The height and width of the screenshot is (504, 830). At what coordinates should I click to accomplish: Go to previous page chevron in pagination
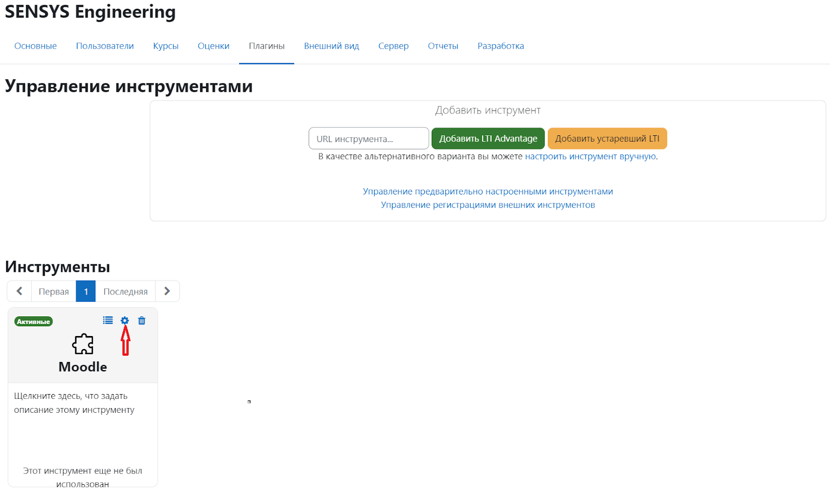[x=19, y=291]
